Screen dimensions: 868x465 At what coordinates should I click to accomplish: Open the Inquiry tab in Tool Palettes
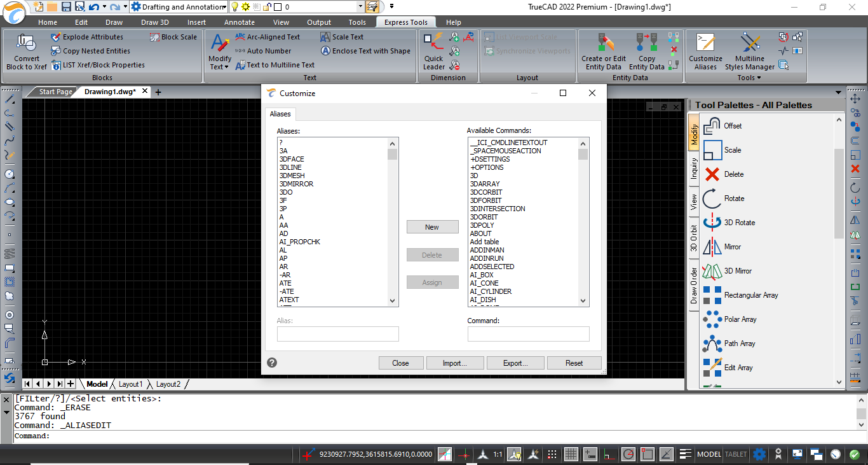pos(694,168)
